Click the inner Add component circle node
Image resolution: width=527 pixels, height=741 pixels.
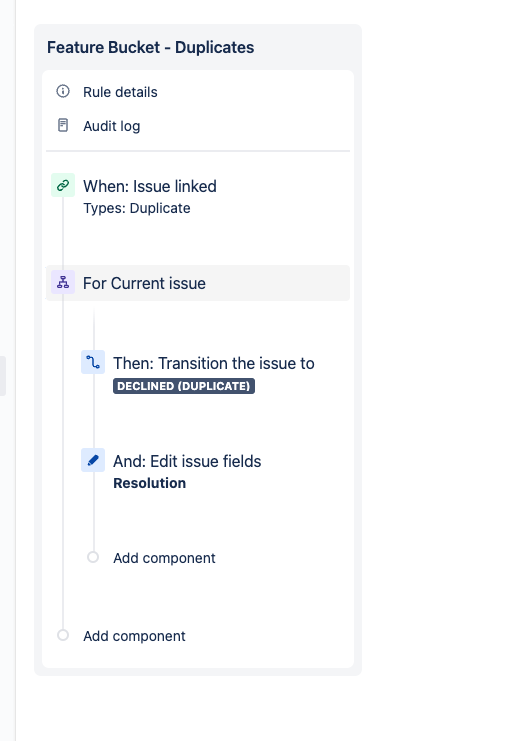point(93,557)
